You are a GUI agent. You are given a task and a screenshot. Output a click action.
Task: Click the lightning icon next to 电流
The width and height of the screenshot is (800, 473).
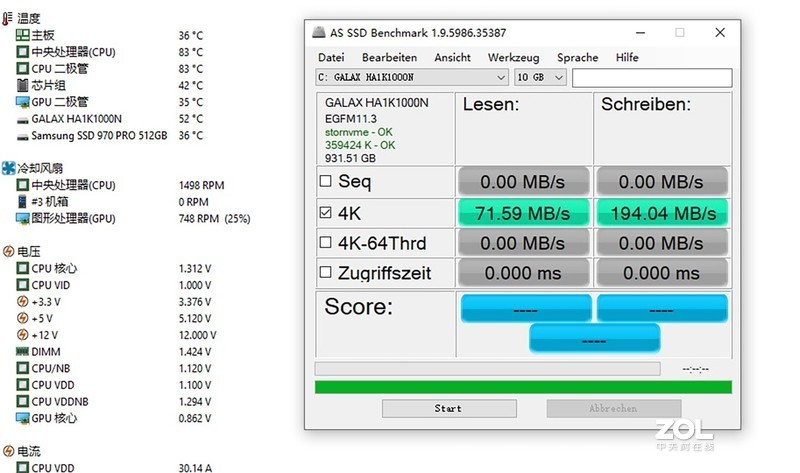tap(8, 451)
